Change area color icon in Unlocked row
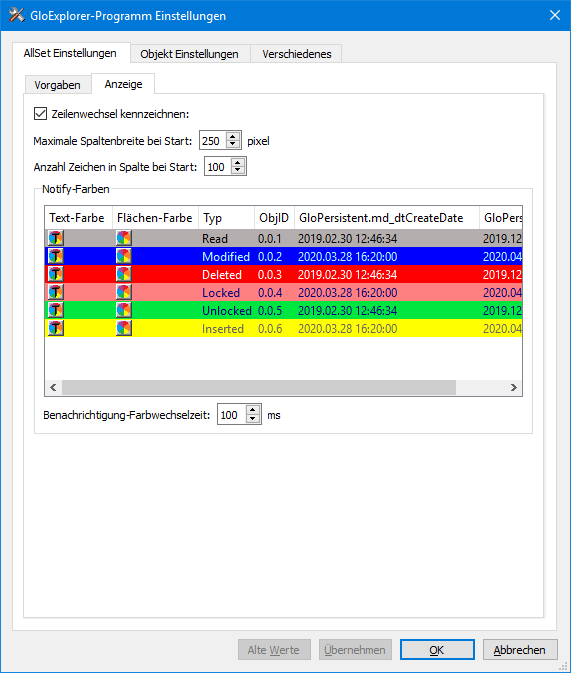This screenshot has width=571, height=673. coord(124,310)
